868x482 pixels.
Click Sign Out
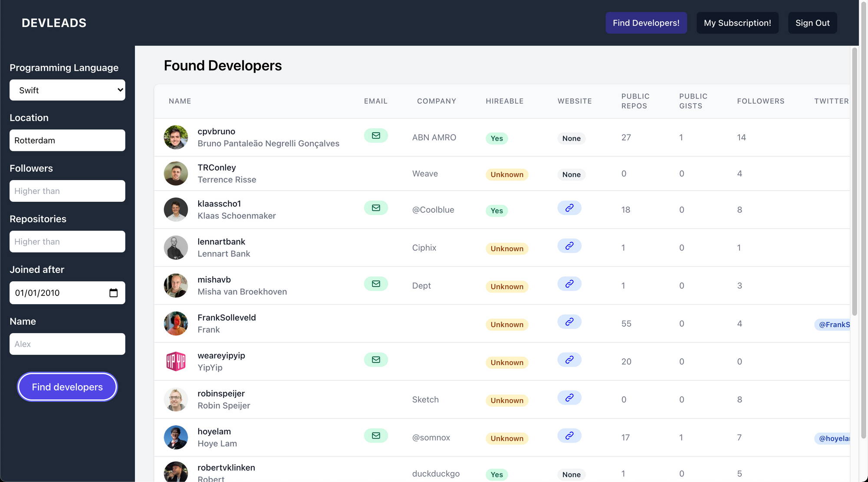pos(812,23)
